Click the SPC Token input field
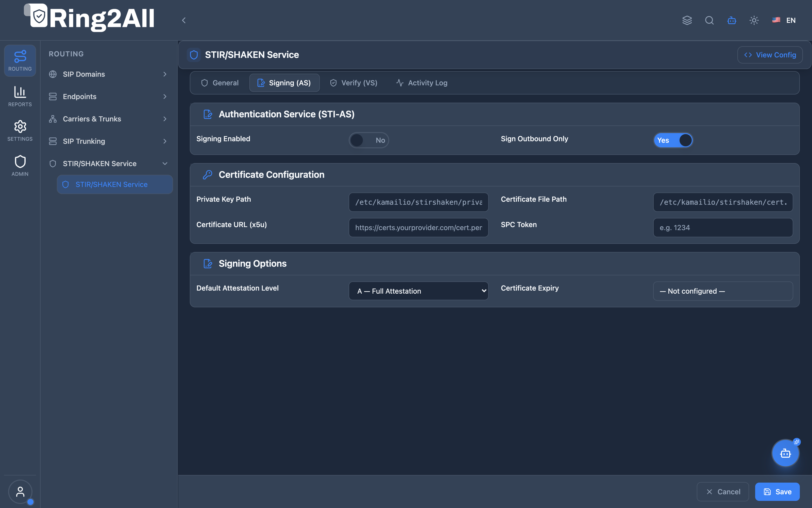The height and width of the screenshot is (508, 812). (723, 228)
